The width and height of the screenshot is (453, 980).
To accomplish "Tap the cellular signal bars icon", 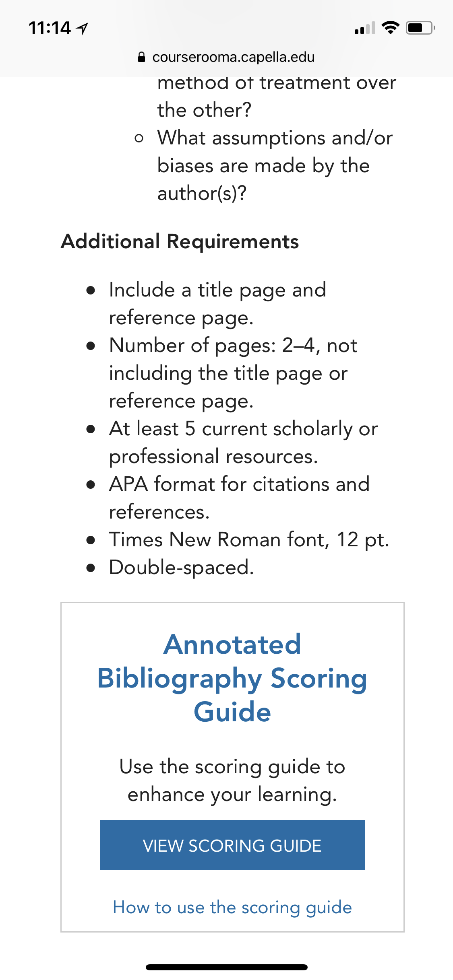I will [365, 28].
